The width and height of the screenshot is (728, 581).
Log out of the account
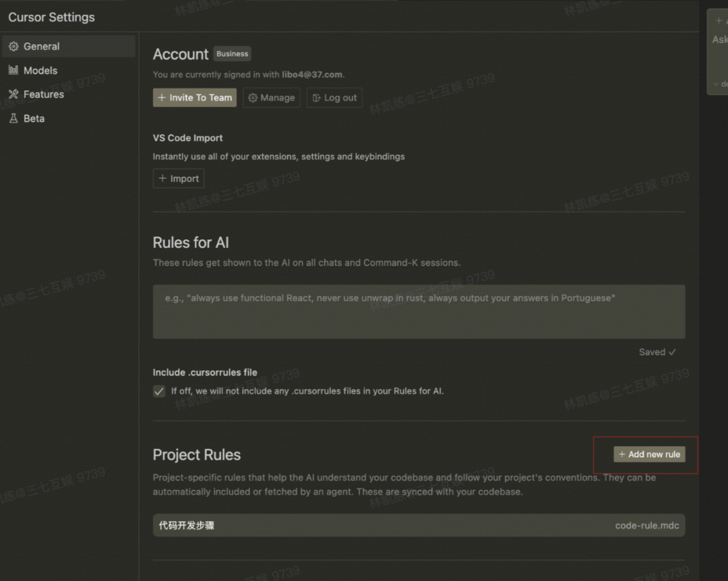334,98
